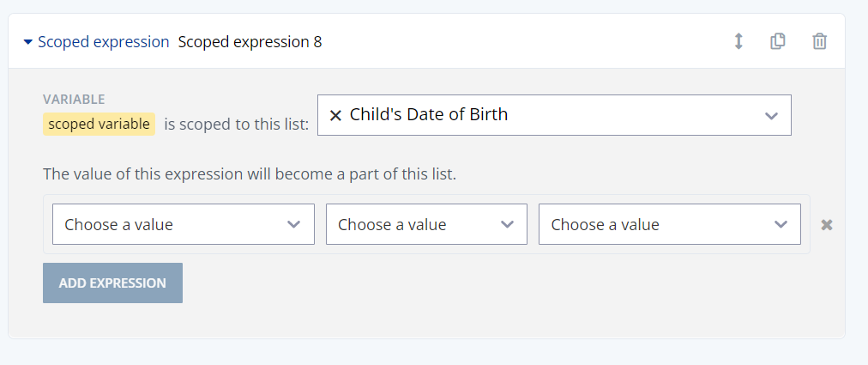Click the chevron arrow of last value dropdown
868x365 pixels.
coord(781,224)
